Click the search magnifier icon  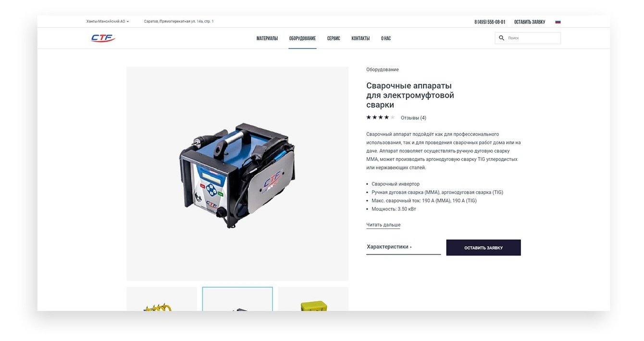coord(502,38)
